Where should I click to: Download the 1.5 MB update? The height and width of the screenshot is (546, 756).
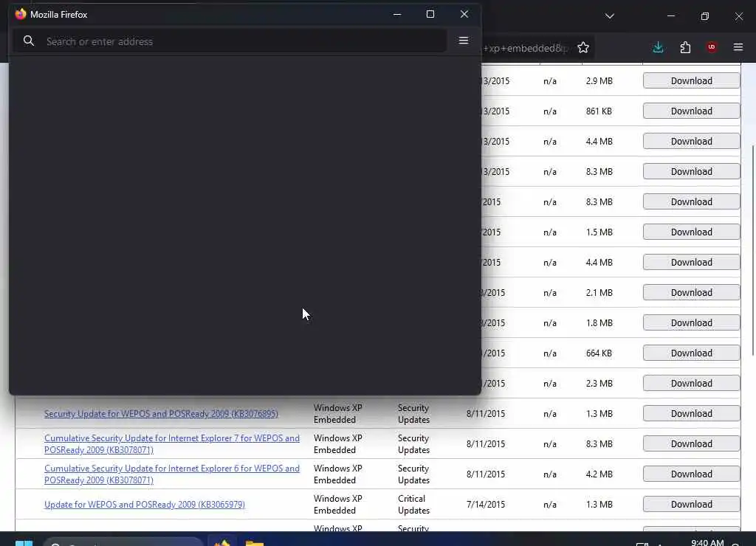691,232
